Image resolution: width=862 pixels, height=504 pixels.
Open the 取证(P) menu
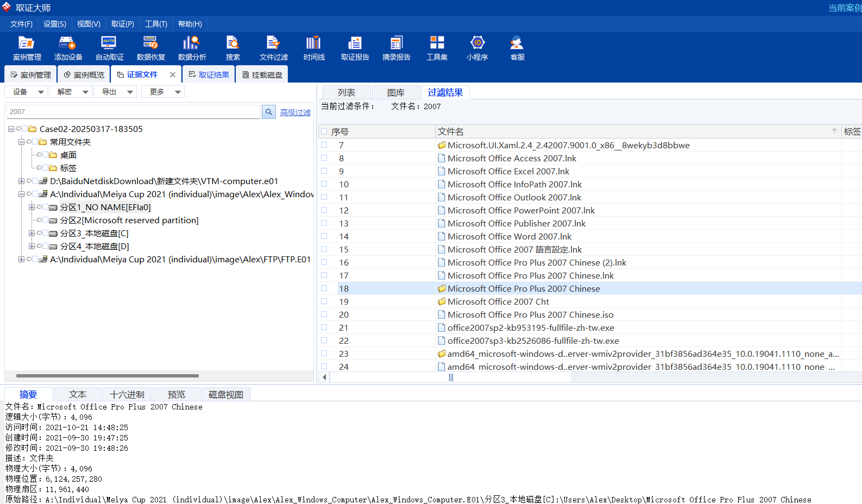pyautogui.click(x=123, y=24)
